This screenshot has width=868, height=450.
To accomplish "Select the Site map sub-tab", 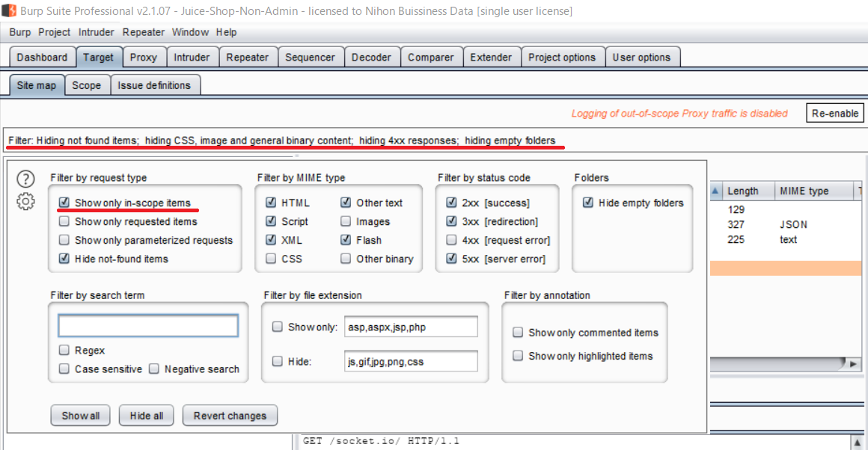I will pyautogui.click(x=37, y=86).
